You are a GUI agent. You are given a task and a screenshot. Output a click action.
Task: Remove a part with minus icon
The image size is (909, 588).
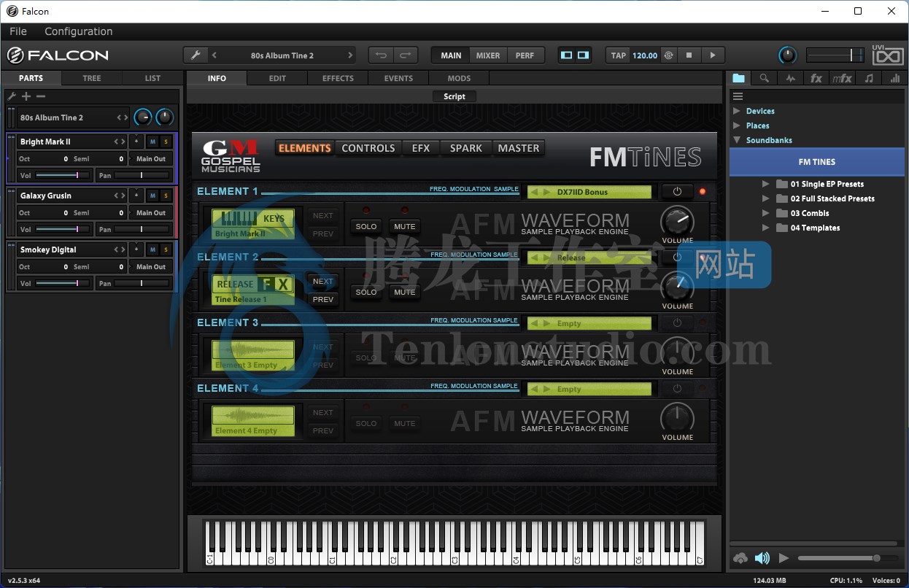click(41, 96)
